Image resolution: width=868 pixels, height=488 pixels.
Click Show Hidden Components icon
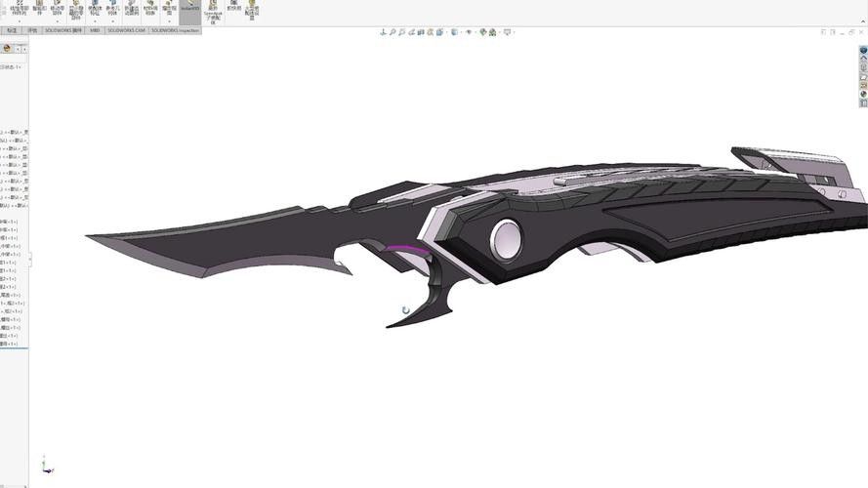[76, 9]
